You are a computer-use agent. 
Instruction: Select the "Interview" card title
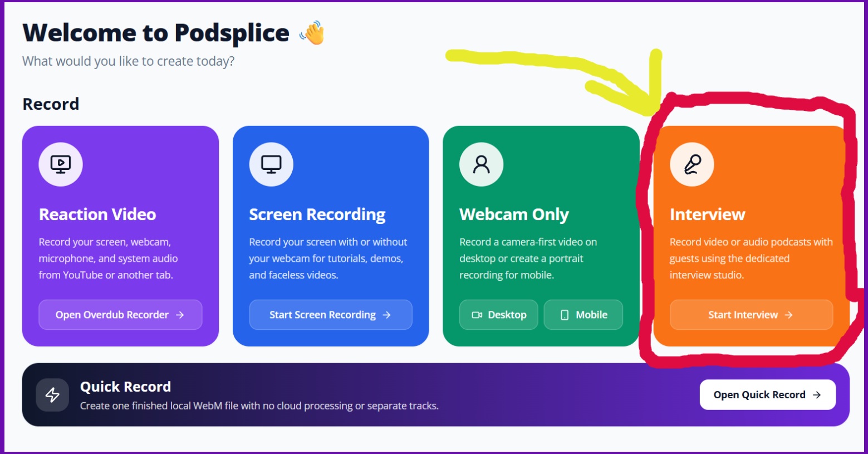click(707, 214)
